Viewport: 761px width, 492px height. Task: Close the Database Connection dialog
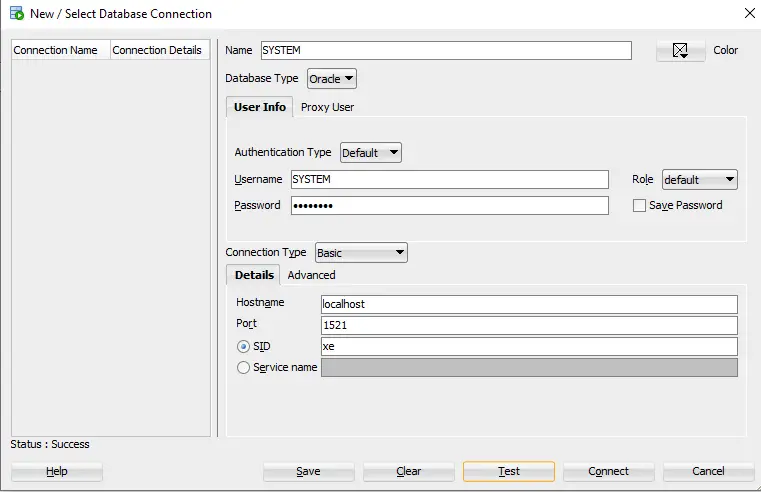tap(749, 13)
